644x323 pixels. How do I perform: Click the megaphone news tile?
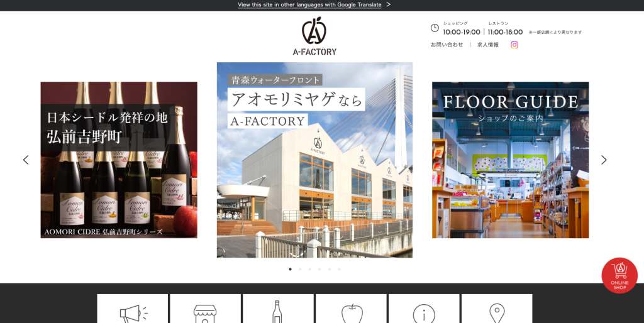click(x=133, y=309)
